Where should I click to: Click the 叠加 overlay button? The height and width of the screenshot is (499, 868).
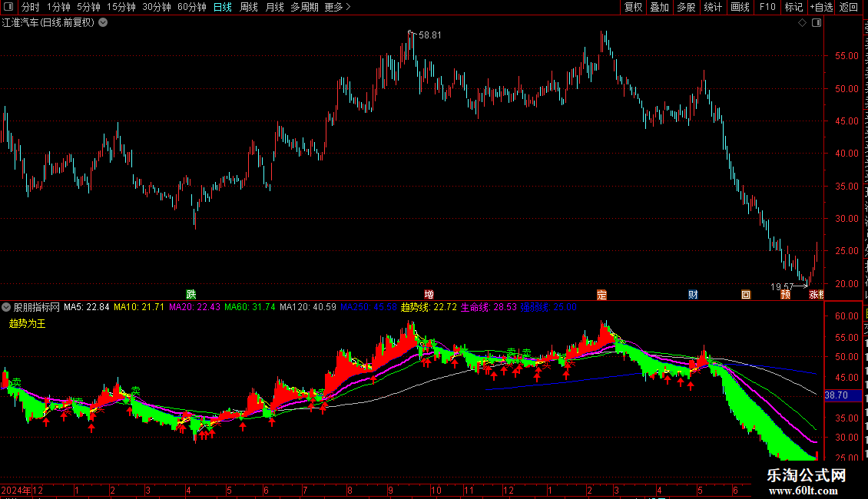(660, 7)
